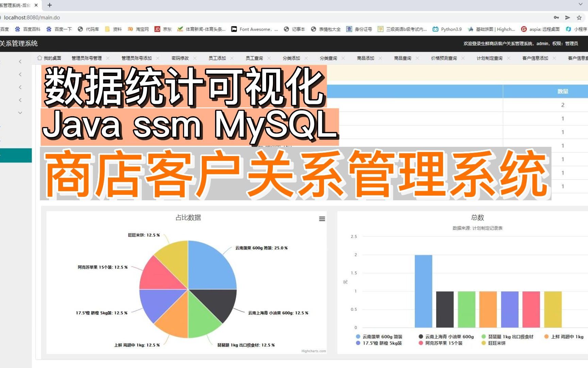Switch to the 商品添加 tab
This screenshot has width=588, height=368.
tap(365, 58)
